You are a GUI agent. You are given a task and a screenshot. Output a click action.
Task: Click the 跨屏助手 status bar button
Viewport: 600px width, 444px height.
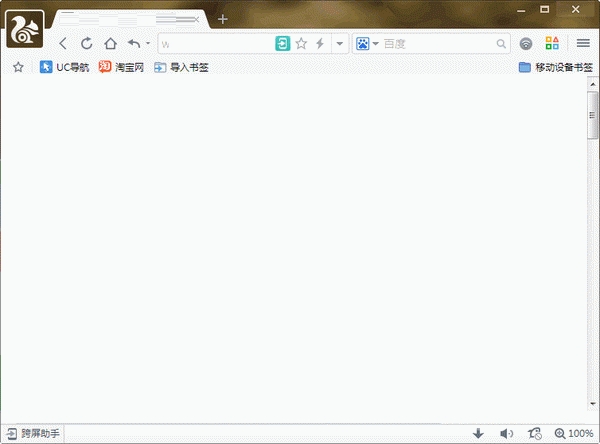pos(33,434)
